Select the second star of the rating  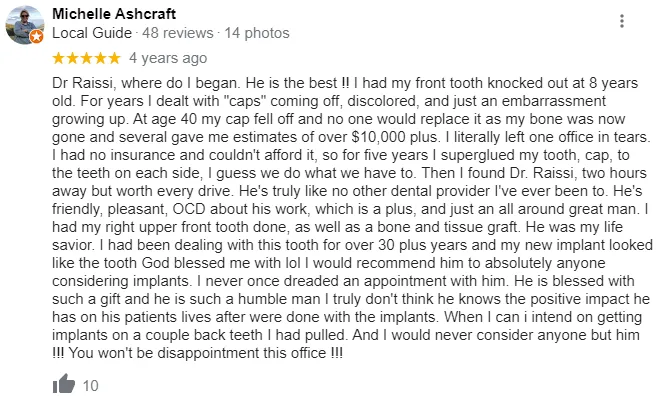(x=73, y=58)
